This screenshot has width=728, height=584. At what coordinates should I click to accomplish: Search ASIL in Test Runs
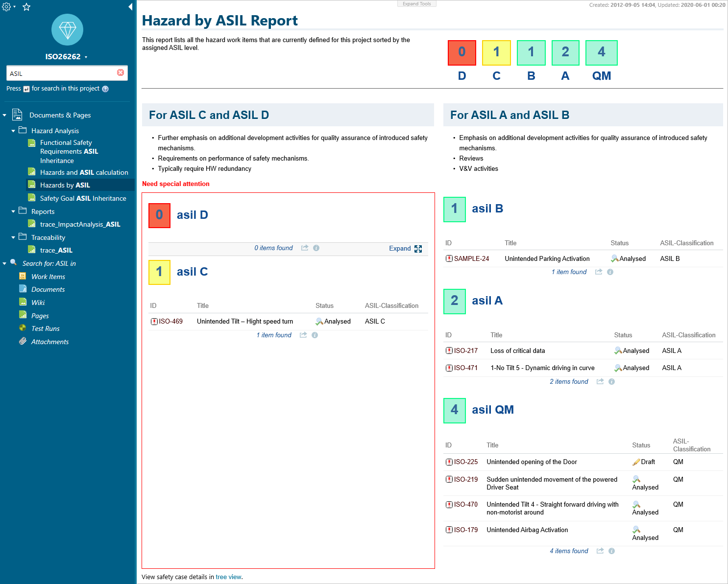(x=46, y=328)
